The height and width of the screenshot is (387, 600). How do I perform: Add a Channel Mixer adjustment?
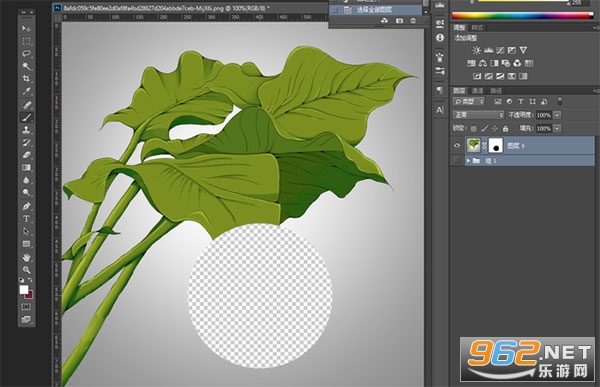pyautogui.click(x=517, y=63)
